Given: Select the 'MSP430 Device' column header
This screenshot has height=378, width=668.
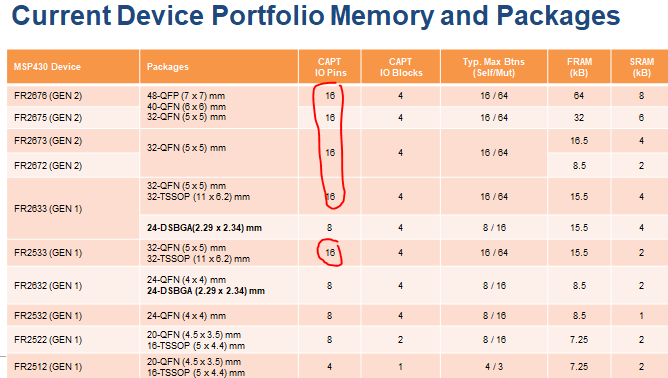Looking at the screenshot, I should pyautogui.click(x=47, y=67).
